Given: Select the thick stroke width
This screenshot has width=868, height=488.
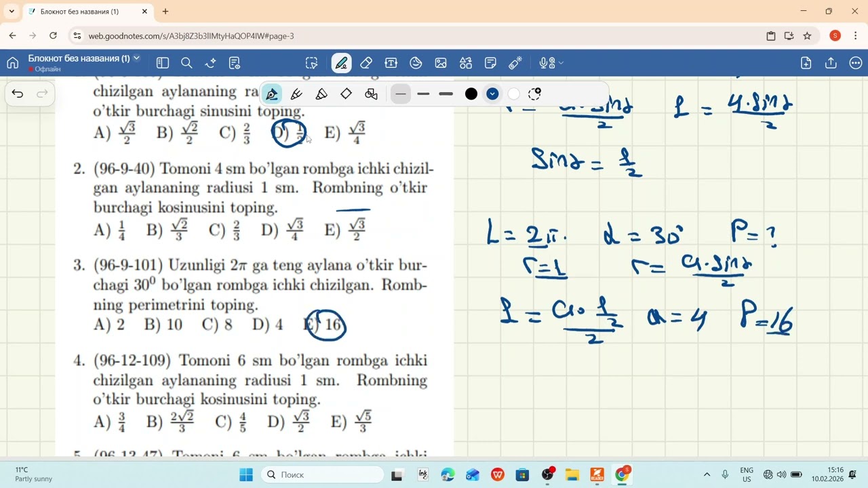Looking at the screenshot, I should click(446, 94).
